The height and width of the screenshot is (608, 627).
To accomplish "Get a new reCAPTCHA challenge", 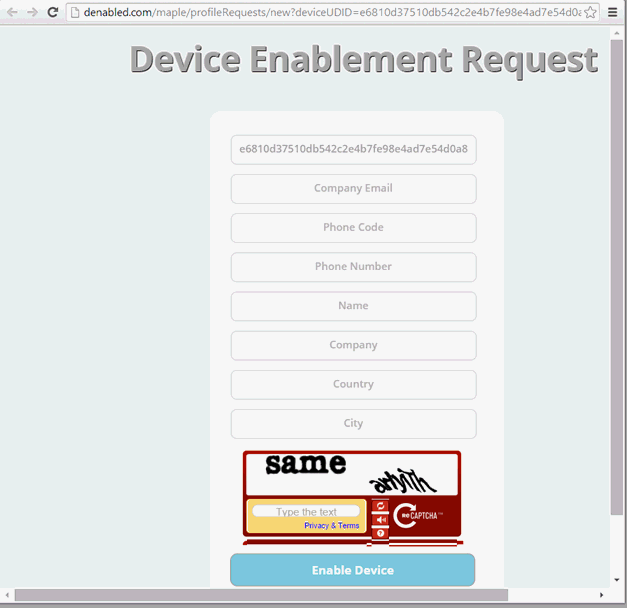I will [x=380, y=507].
